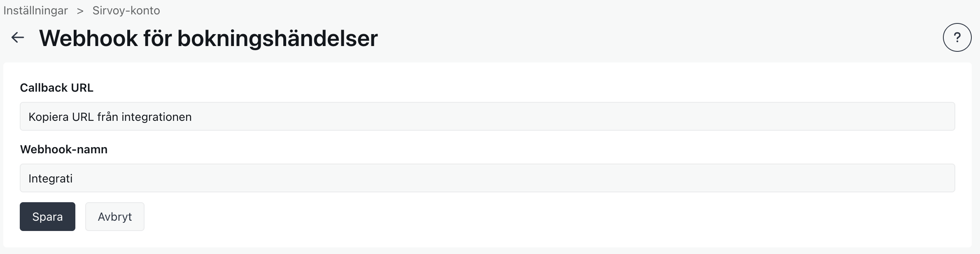
Task: Click the breadcrumb separator arrow
Action: point(80,11)
